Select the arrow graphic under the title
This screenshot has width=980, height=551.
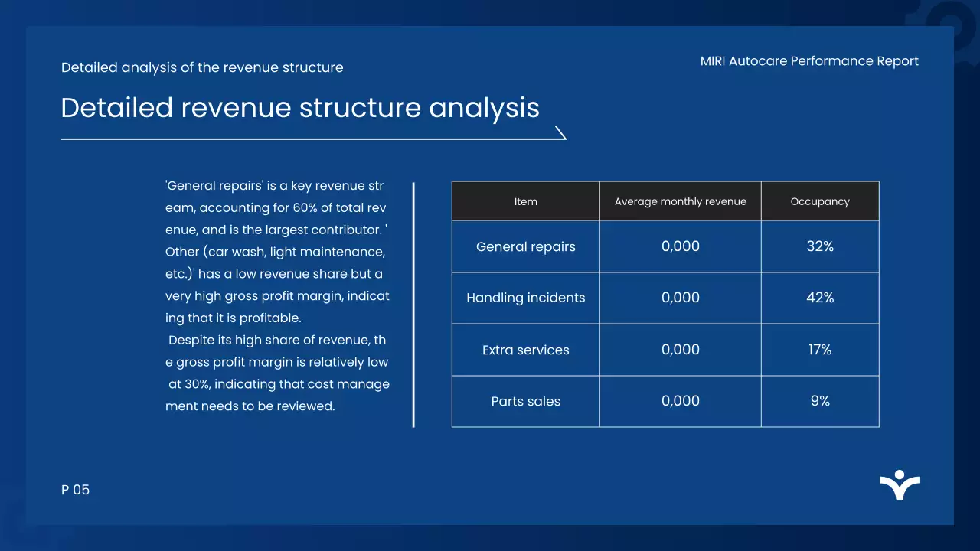click(x=560, y=132)
